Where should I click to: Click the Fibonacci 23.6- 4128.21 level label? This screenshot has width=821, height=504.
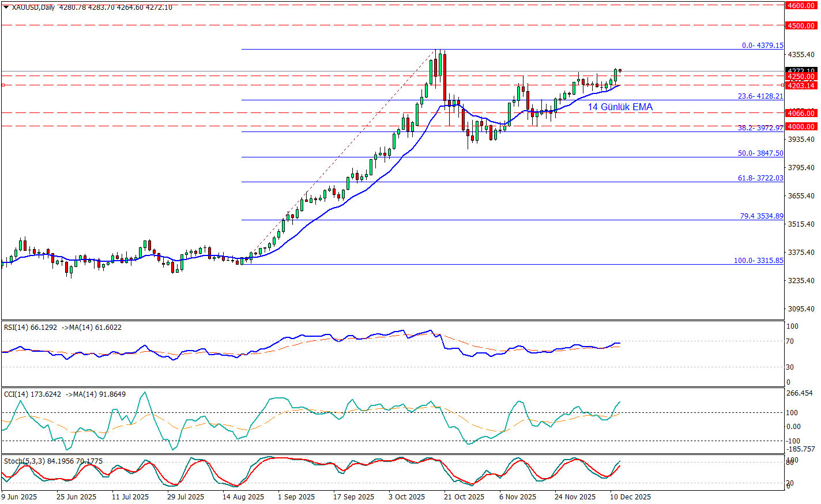[x=760, y=96]
